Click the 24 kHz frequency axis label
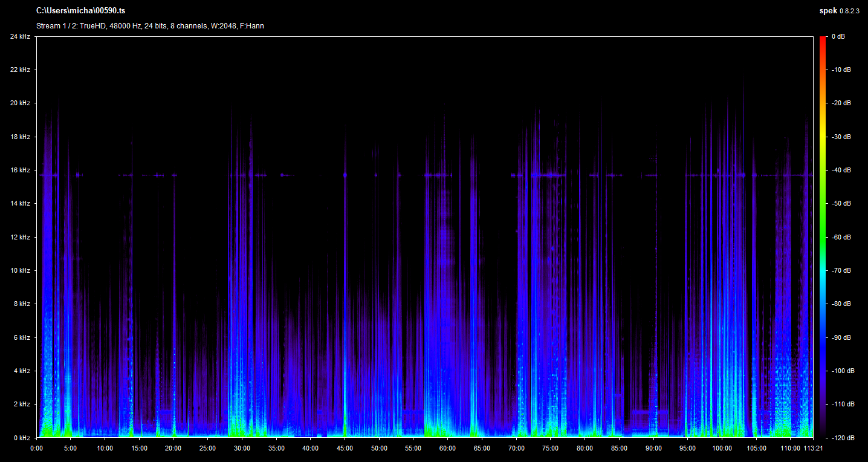 coord(20,37)
